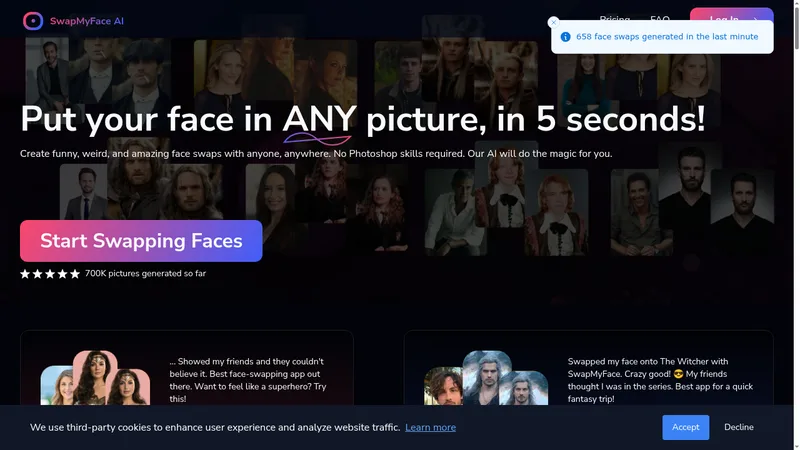Open the Learn more cookie link
Viewport: 800px width, 450px height.
[x=430, y=428]
